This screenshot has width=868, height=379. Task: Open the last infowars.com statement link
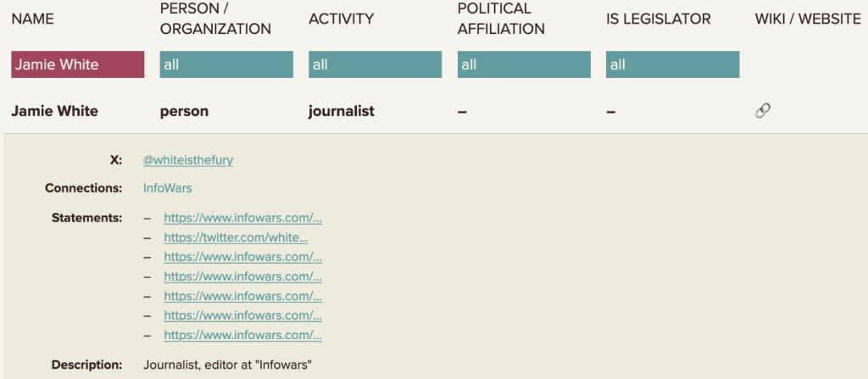242,335
